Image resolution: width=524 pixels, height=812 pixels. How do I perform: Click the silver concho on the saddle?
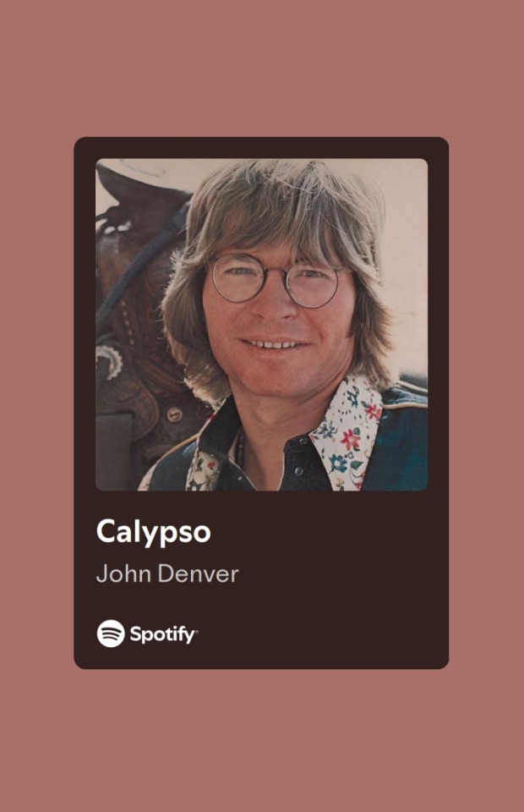(x=109, y=360)
